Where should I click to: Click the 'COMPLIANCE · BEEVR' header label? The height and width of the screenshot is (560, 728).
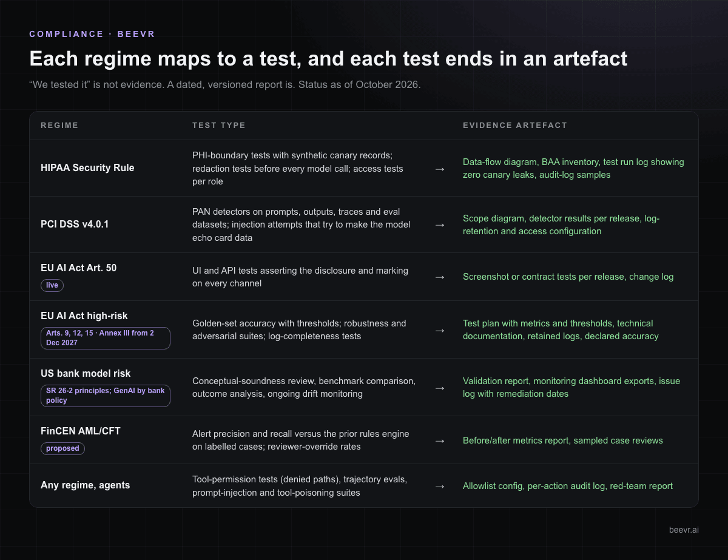(92, 34)
